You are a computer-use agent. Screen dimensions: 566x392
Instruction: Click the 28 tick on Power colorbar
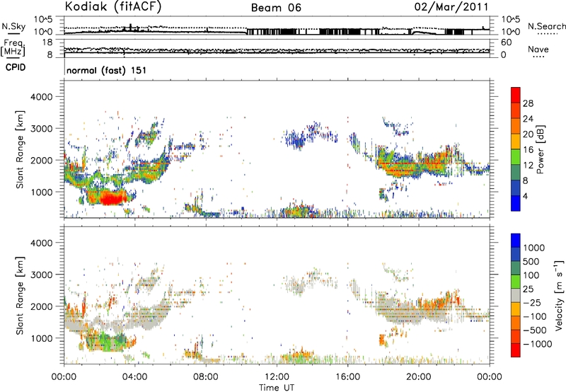point(528,103)
